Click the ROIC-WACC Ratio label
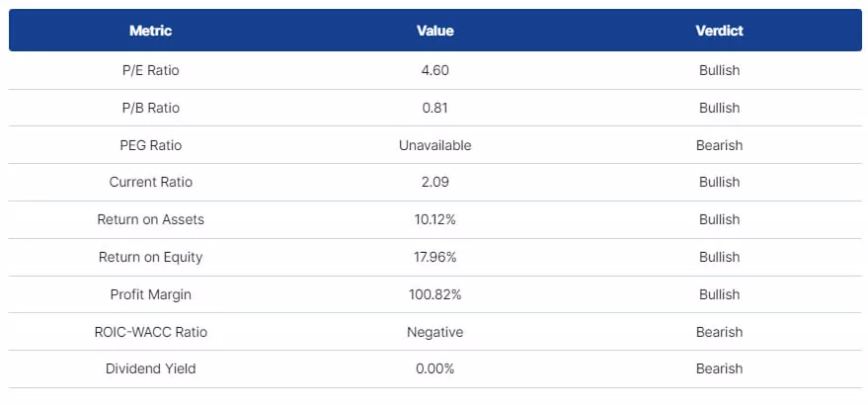 150,332
